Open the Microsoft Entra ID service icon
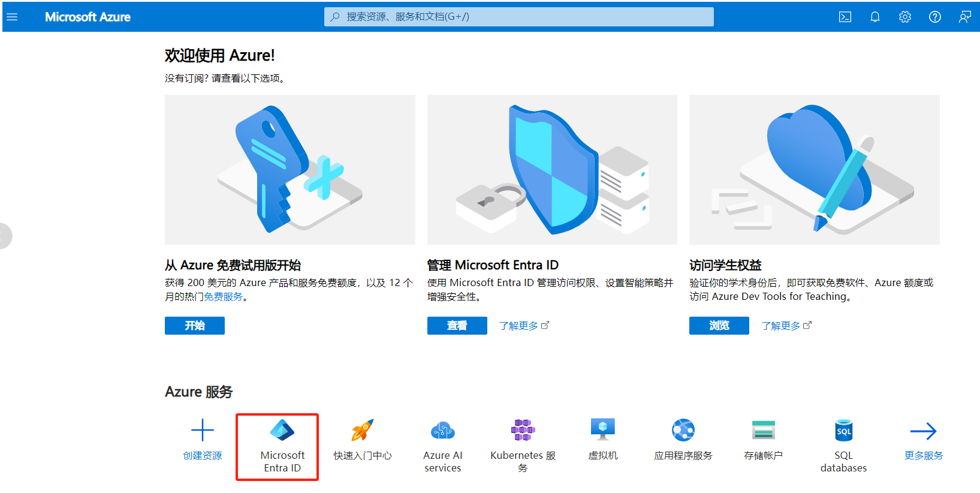980x493 pixels. [282, 430]
